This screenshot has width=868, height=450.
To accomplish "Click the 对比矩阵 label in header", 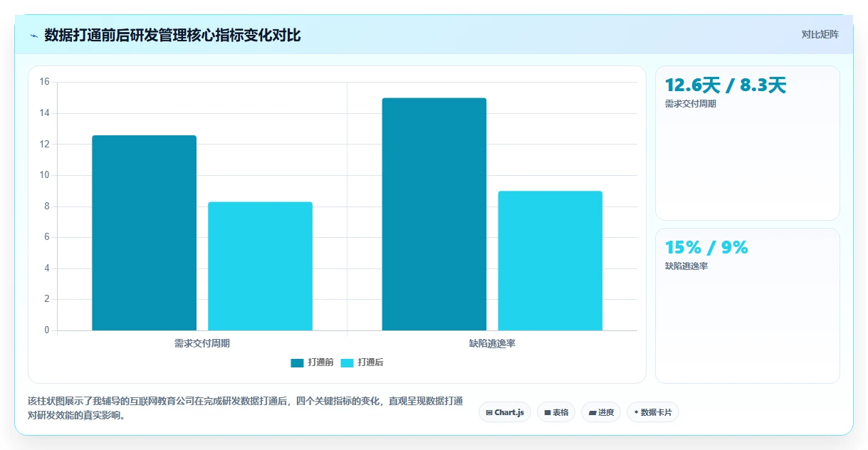I will tap(820, 34).
